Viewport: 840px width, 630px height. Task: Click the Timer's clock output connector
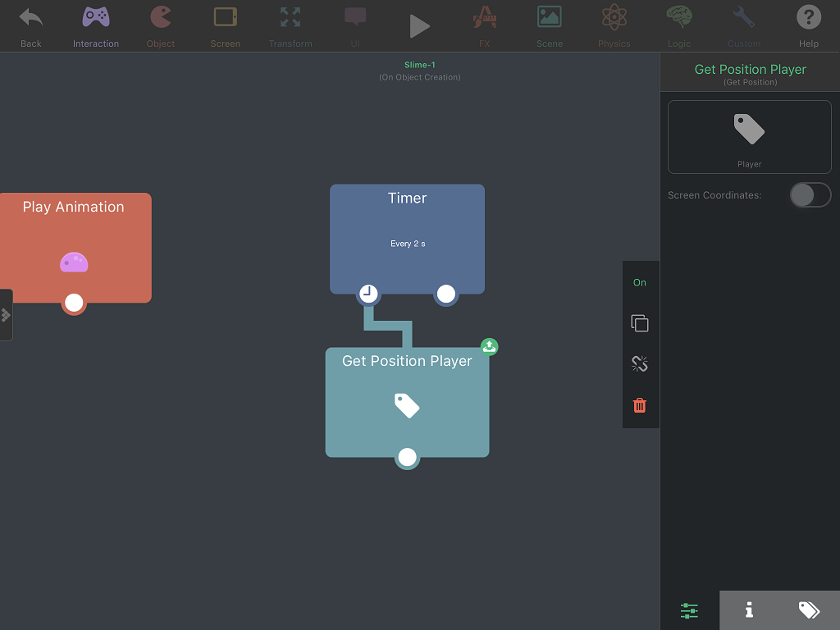tap(368, 294)
